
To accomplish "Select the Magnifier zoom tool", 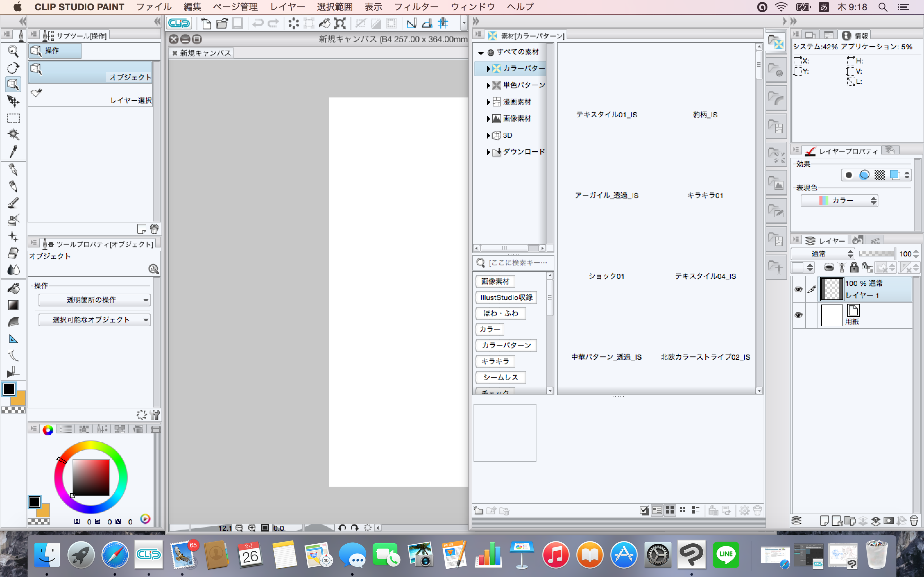I will tap(13, 51).
